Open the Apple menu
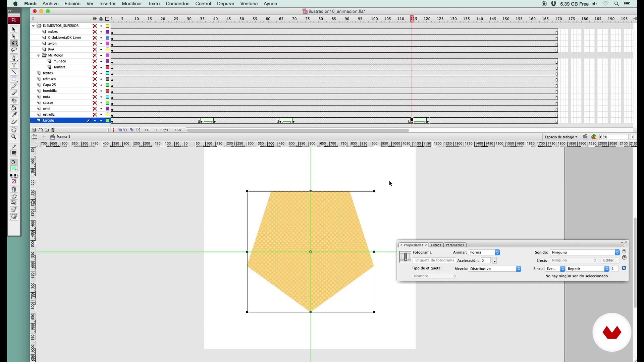 pos(15,4)
